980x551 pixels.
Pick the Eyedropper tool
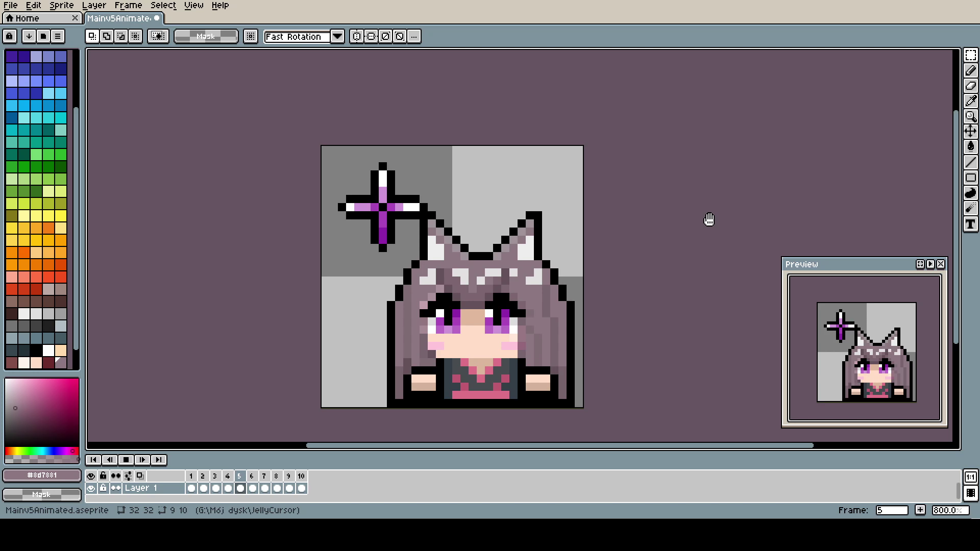(x=970, y=101)
